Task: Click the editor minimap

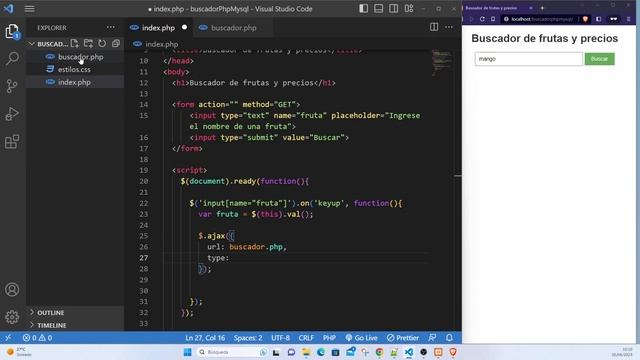Action: 442,63
